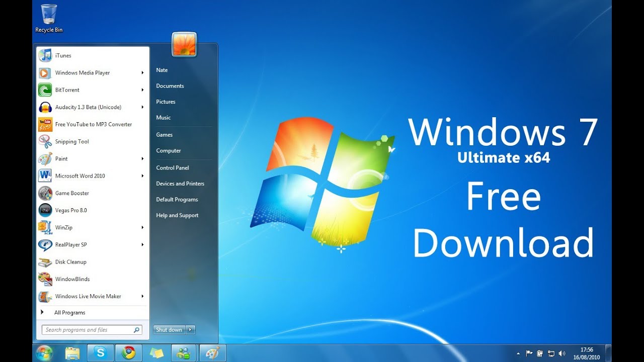Image resolution: width=644 pixels, height=362 pixels.
Task: Expand the Audacity jump list arrow
Action: point(143,107)
